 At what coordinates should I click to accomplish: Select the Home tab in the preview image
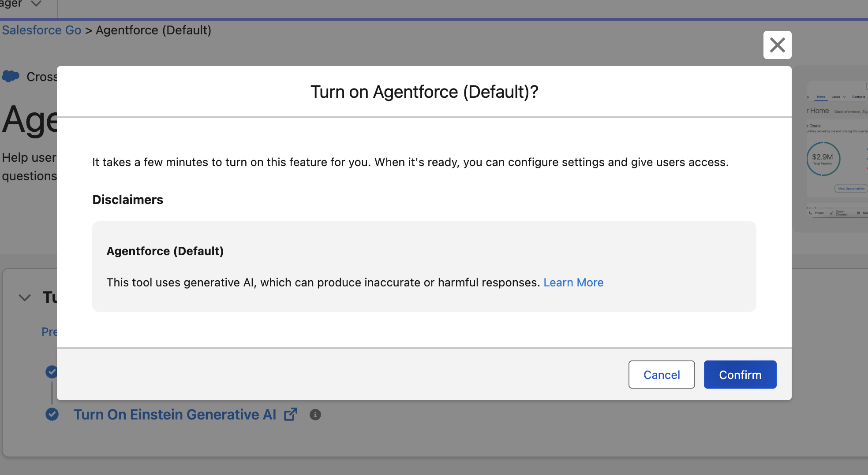coord(821,97)
